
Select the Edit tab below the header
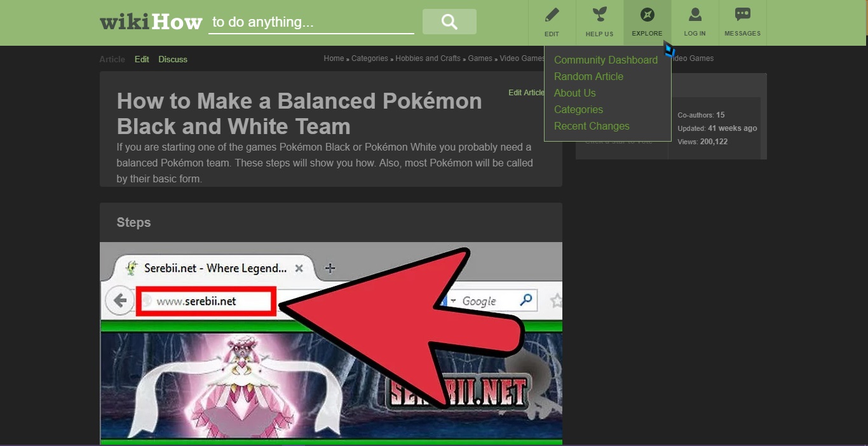point(142,59)
